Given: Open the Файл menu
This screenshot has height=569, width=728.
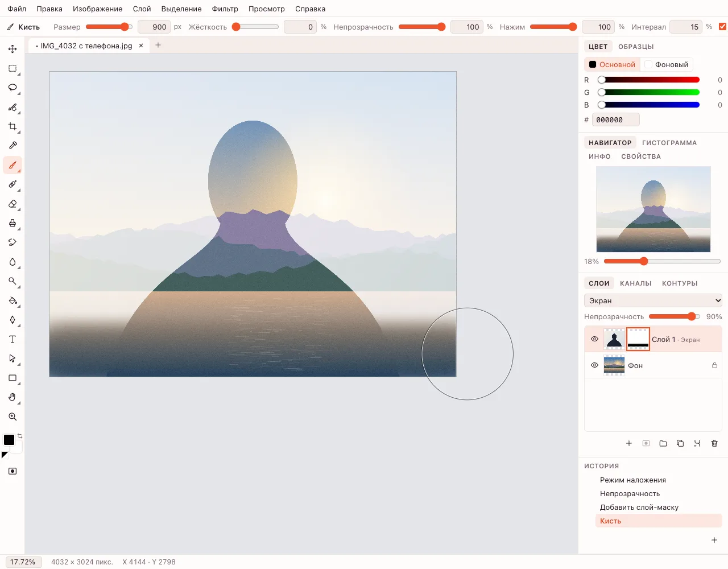Looking at the screenshot, I should (x=17, y=9).
